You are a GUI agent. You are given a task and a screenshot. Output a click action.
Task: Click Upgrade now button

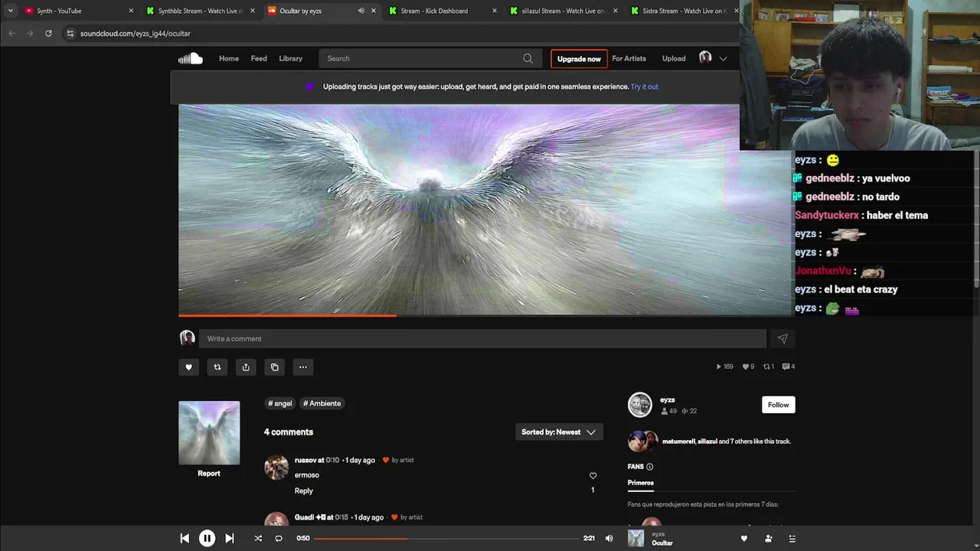click(579, 59)
